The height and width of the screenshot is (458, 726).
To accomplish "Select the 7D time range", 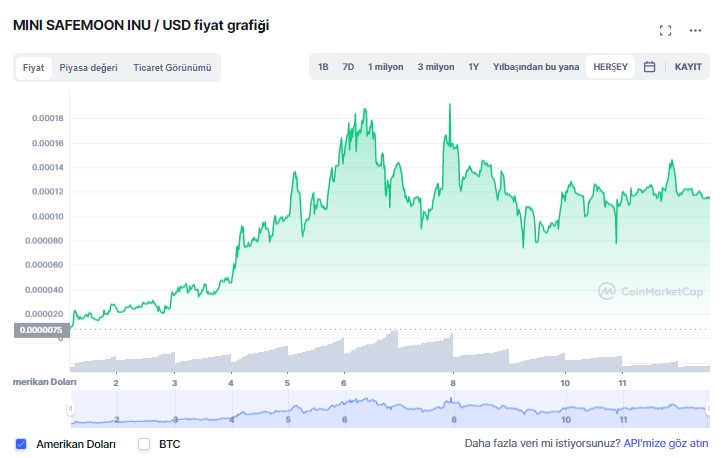I will point(348,67).
